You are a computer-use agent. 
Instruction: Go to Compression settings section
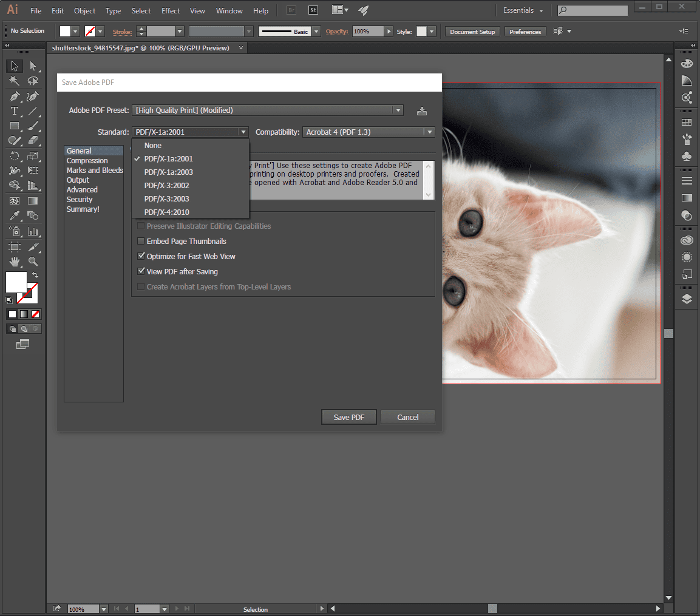pyautogui.click(x=87, y=161)
